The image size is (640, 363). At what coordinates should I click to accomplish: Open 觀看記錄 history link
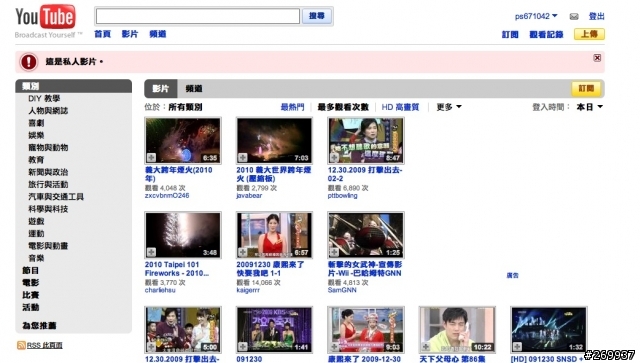[x=546, y=35]
